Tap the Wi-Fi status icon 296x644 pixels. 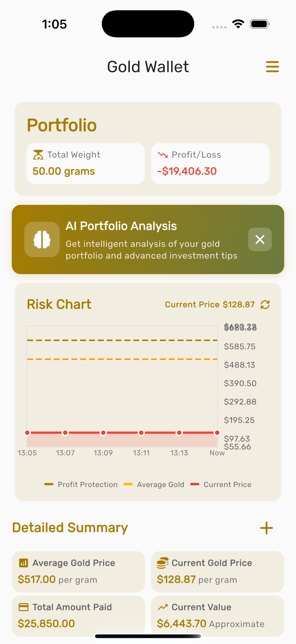[238, 24]
